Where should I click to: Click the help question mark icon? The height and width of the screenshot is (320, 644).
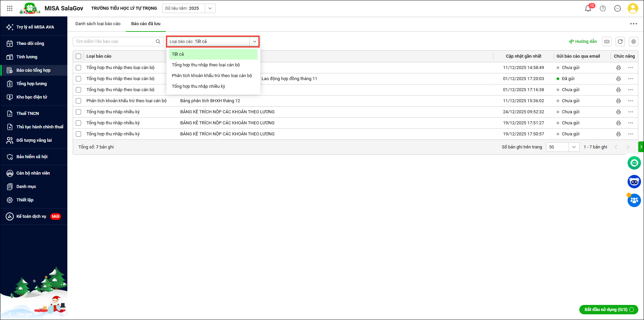[603, 8]
